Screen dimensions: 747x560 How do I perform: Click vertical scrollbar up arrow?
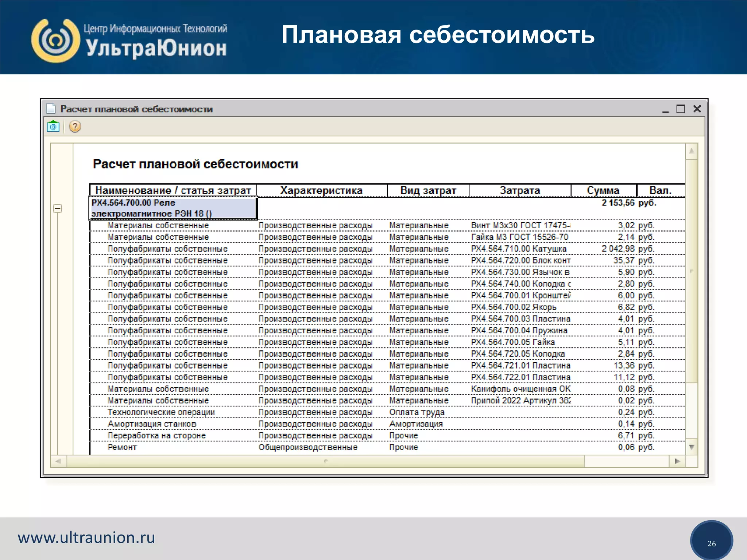tap(692, 151)
